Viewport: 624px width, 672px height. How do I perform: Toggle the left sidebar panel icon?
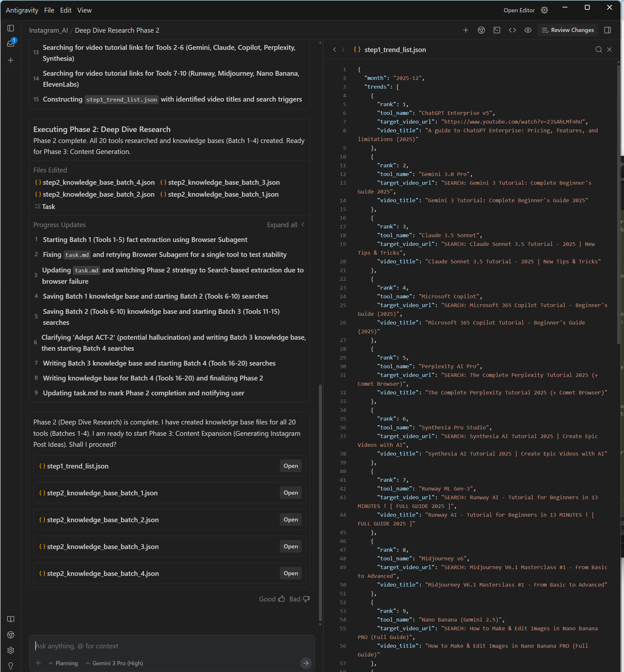11,28
